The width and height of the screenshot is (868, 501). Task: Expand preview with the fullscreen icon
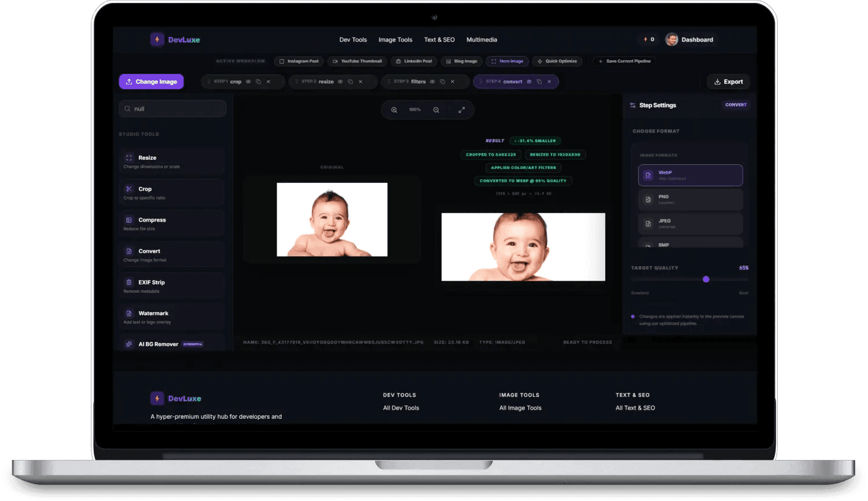pyautogui.click(x=462, y=110)
